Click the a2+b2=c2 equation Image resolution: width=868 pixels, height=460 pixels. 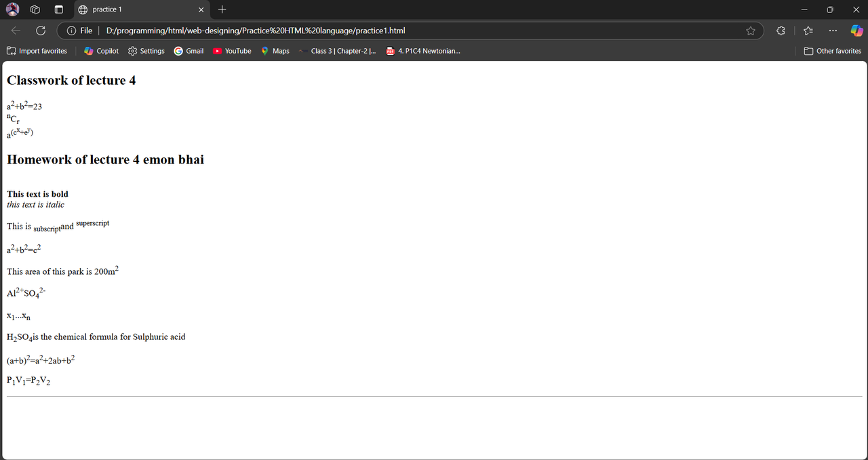point(24,249)
